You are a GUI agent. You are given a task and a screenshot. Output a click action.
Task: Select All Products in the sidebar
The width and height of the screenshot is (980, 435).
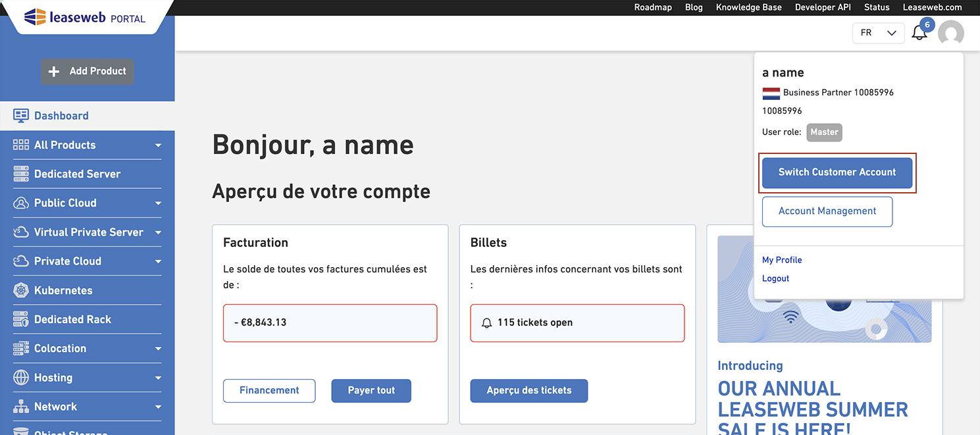point(87,145)
